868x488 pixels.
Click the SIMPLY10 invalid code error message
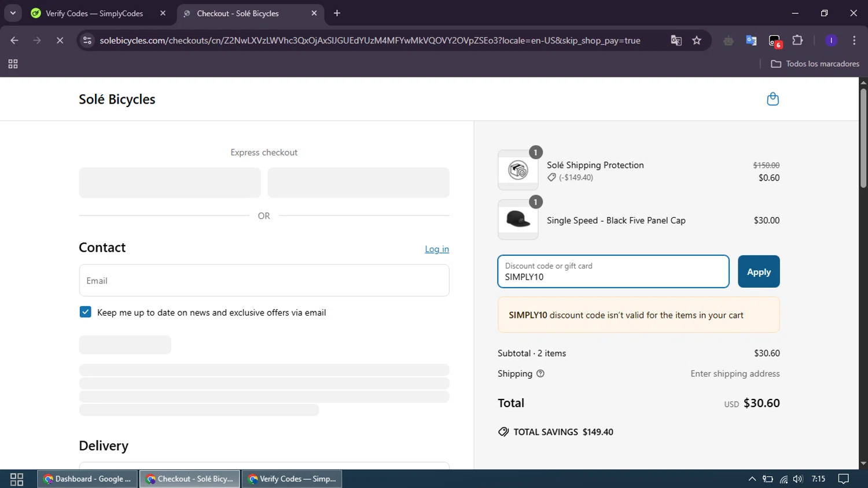point(638,315)
